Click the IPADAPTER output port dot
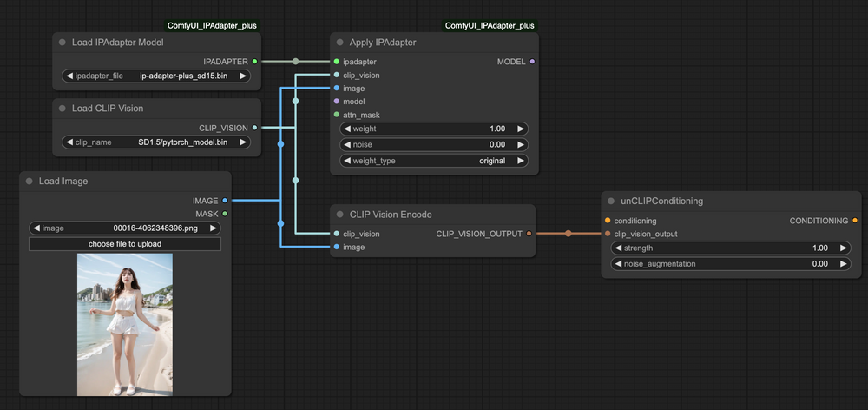 254,62
